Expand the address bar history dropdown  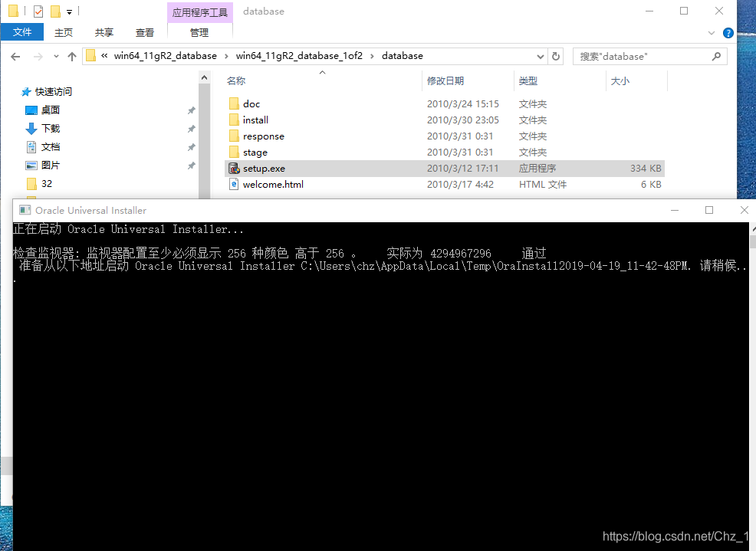tap(540, 57)
